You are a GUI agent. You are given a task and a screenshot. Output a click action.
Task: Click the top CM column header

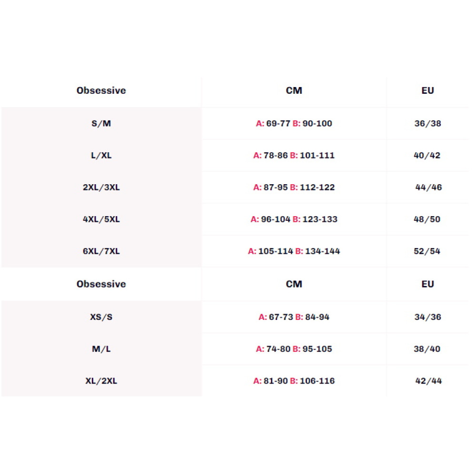pyautogui.click(x=294, y=90)
